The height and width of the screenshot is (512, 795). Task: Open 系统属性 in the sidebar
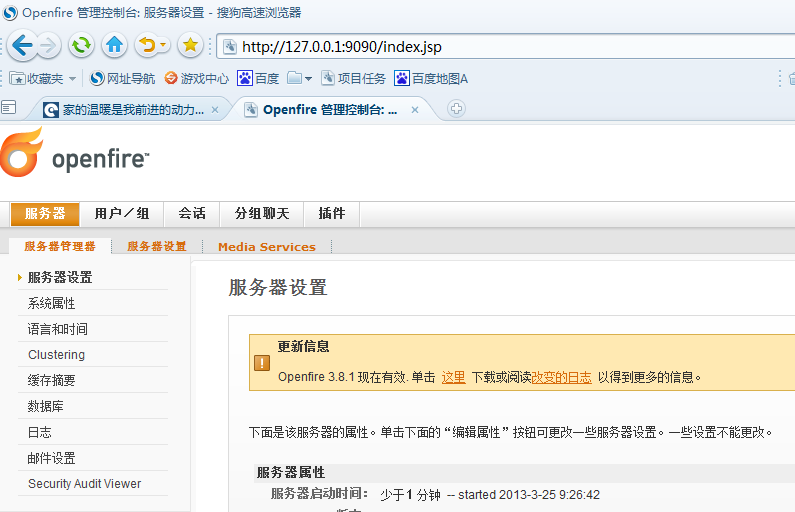point(51,303)
